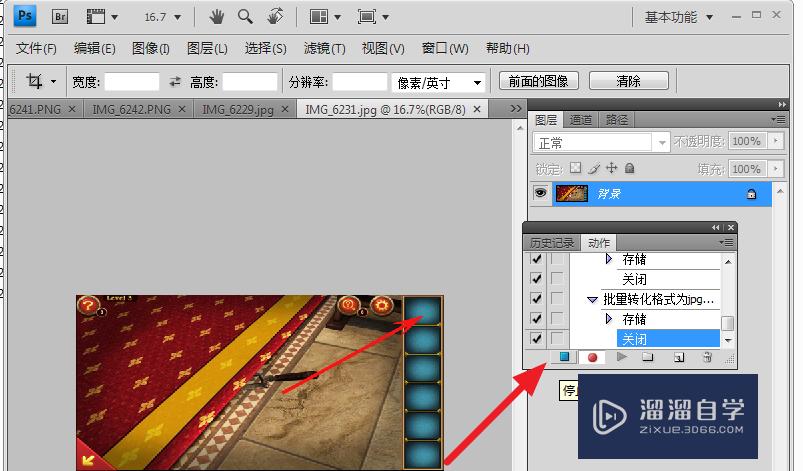Select the Zoom magnifier tool
803x471 pixels.
(x=245, y=17)
